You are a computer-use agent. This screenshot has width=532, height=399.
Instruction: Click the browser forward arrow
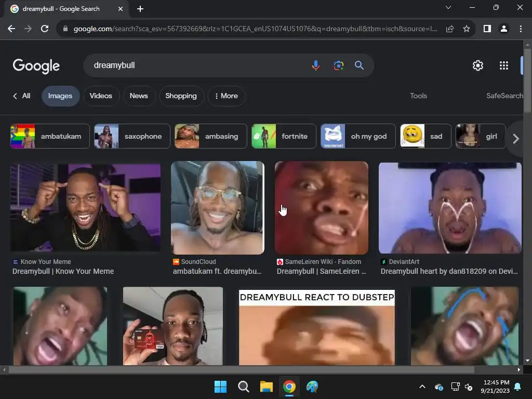coord(28,29)
